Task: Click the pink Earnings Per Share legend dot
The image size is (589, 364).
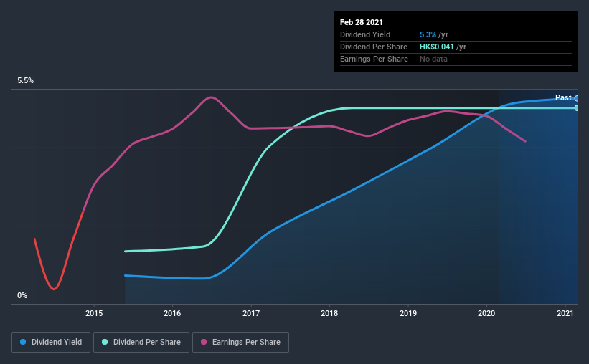Action: [204, 342]
